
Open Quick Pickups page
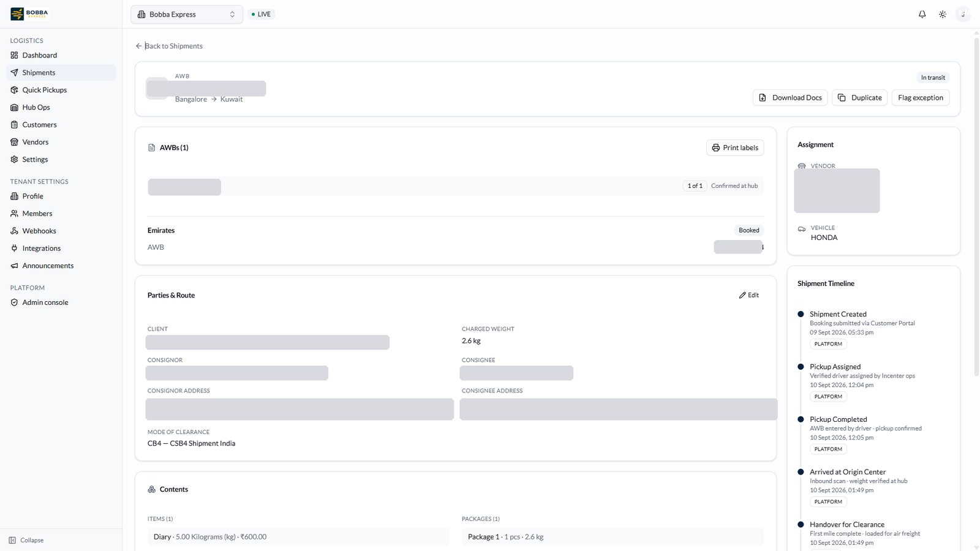click(61, 90)
